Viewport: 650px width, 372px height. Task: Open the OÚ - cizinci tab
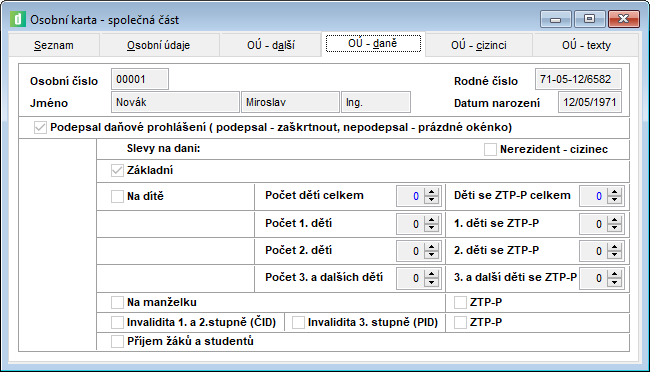point(479,45)
